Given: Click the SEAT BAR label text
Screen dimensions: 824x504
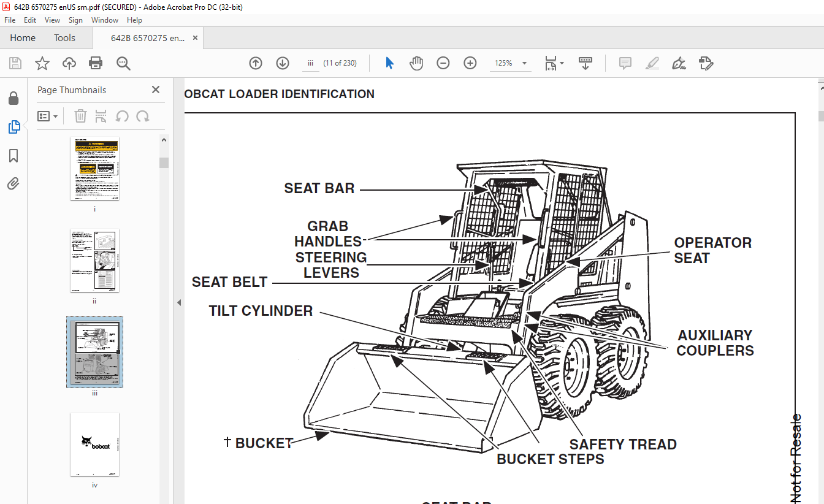Looking at the screenshot, I should click(x=319, y=188).
